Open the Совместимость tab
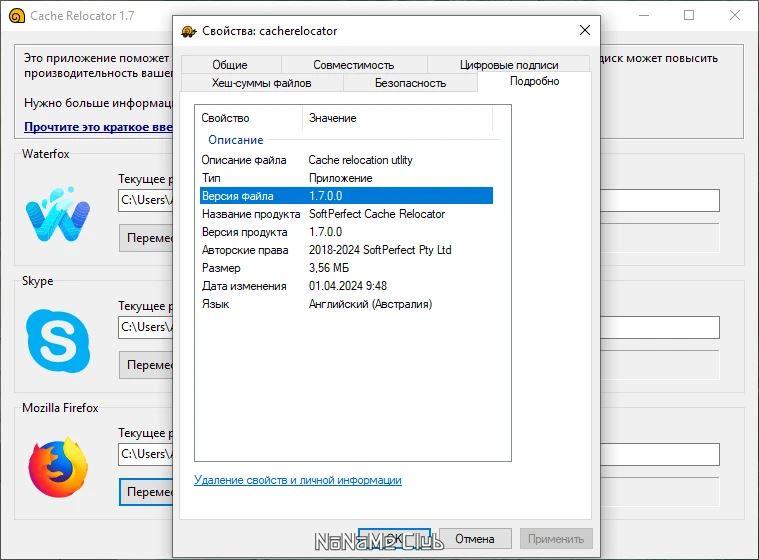 coord(354,64)
